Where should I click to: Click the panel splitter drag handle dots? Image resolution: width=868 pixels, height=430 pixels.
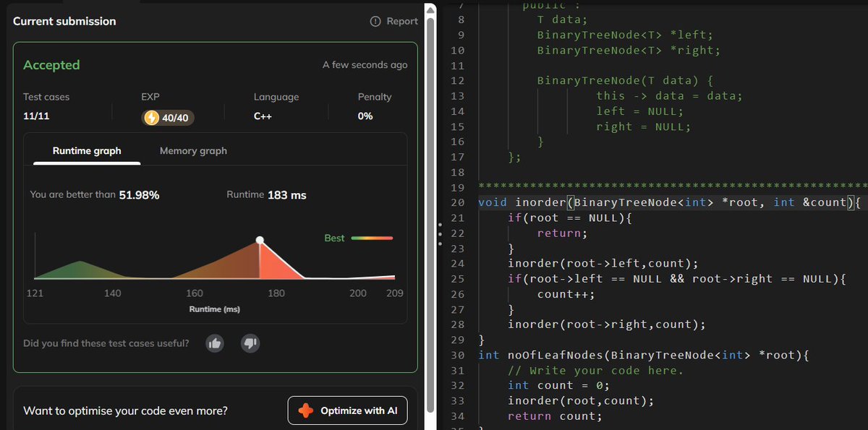441,235
